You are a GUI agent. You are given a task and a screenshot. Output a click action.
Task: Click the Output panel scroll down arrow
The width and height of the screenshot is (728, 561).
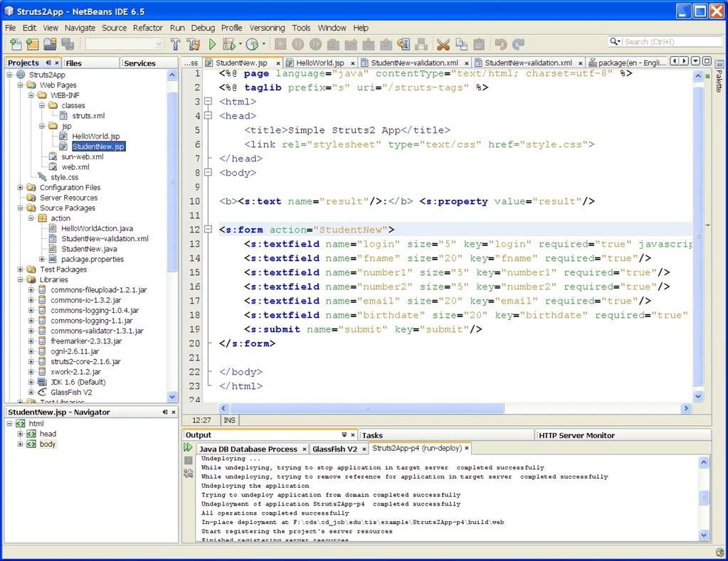[704, 535]
